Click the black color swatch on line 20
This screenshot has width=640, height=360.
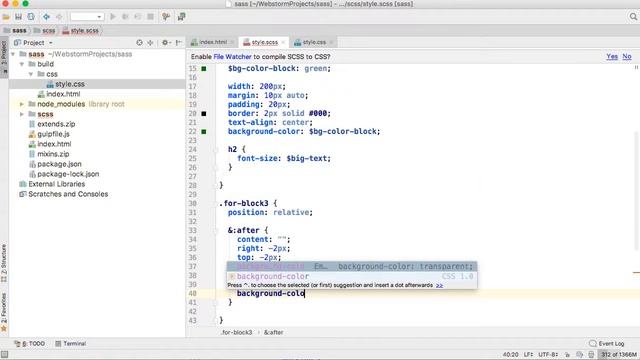pos(204,113)
